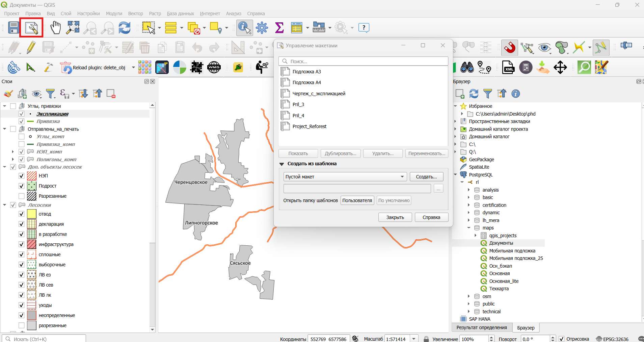
Task: Enable the Разрезанные layer checkbox
Action: tap(21, 196)
